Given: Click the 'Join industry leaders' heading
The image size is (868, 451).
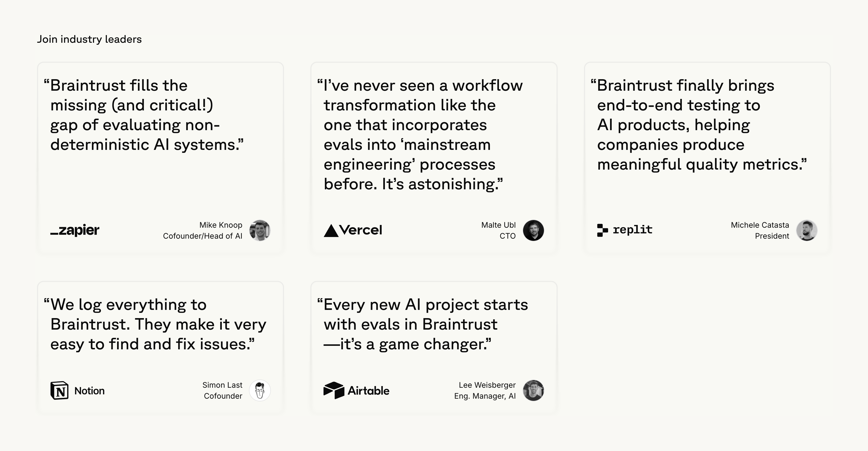Looking at the screenshot, I should pyautogui.click(x=89, y=39).
